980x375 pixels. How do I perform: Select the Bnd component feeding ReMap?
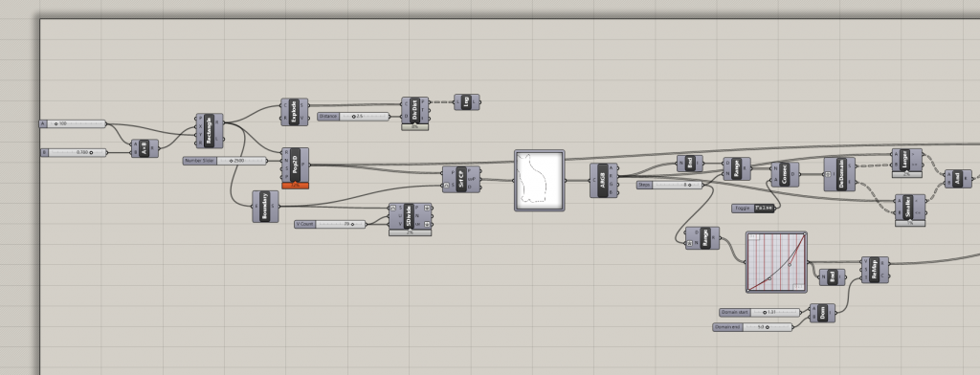(832, 277)
